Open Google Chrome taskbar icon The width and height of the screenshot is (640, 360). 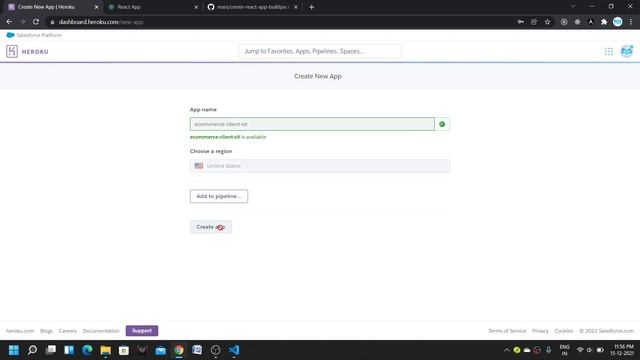[179, 350]
